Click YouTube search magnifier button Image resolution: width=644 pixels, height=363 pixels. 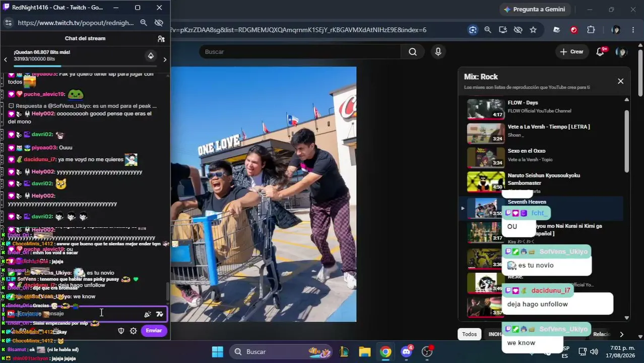(413, 51)
